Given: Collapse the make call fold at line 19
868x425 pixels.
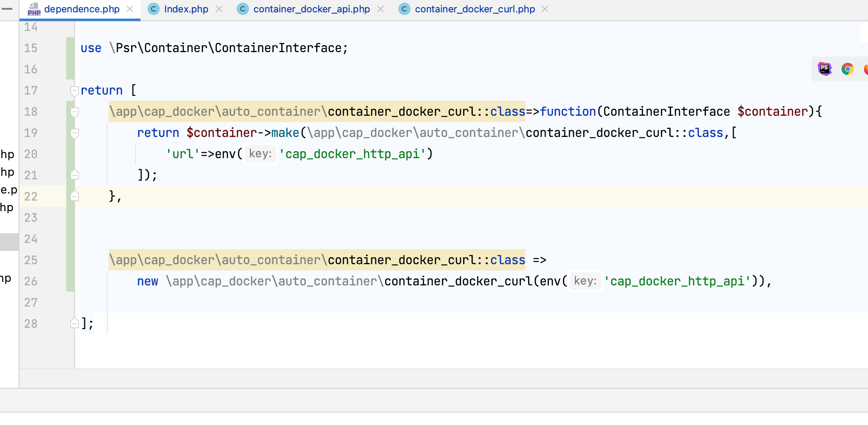Looking at the screenshot, I should [x=75, y=133].
